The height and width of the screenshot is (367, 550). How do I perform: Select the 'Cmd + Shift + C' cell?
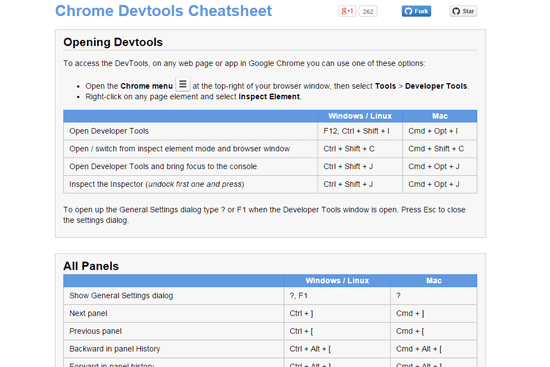(440, 149)
